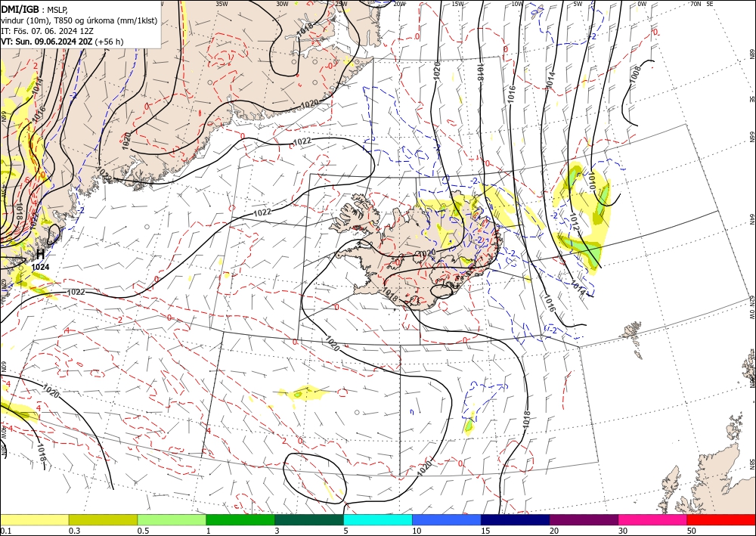Click the '35W' longitude label
The image size is (756, 536).
click(222, 4)
